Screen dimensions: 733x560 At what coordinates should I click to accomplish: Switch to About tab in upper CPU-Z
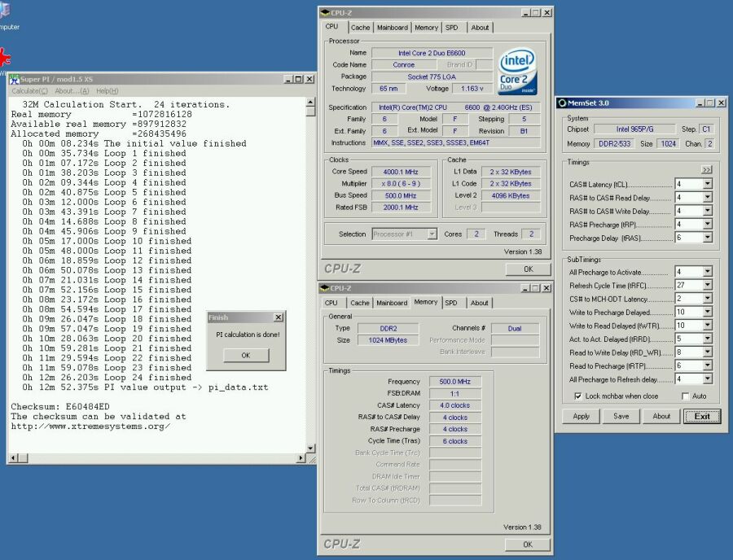point(480,28)
